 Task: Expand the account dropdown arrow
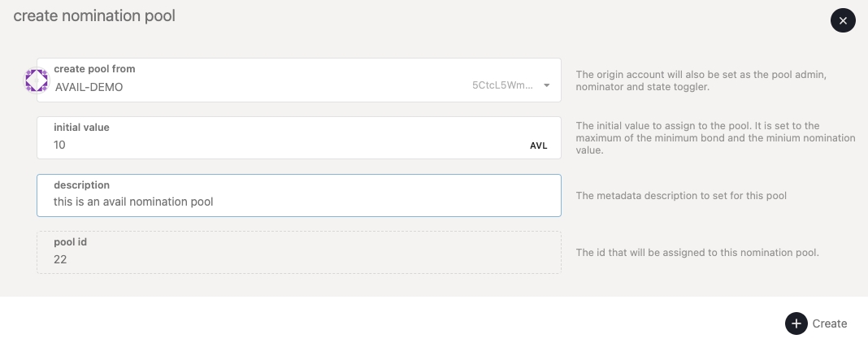pyautogui.click(x=547, y=86)
